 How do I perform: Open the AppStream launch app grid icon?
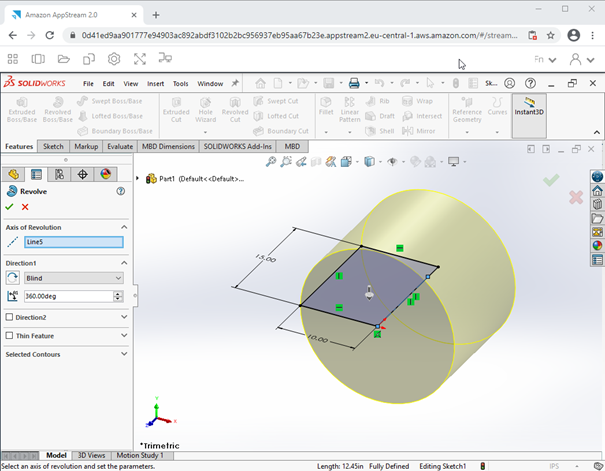pyautogui.click(x=13, y=59)
